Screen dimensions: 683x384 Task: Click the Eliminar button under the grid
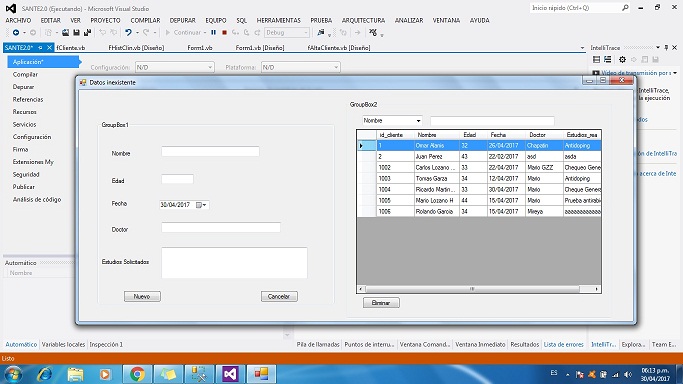pyautogui.click(x=381, y=303)
